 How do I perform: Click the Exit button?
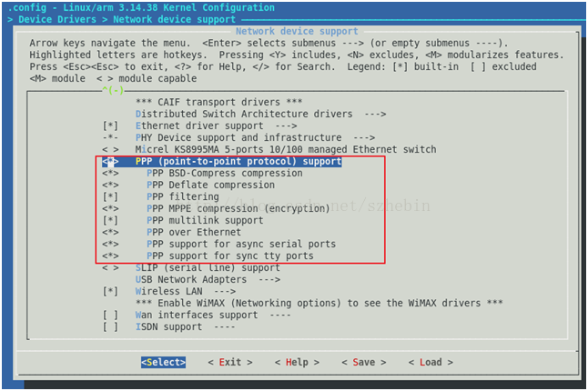230,362
